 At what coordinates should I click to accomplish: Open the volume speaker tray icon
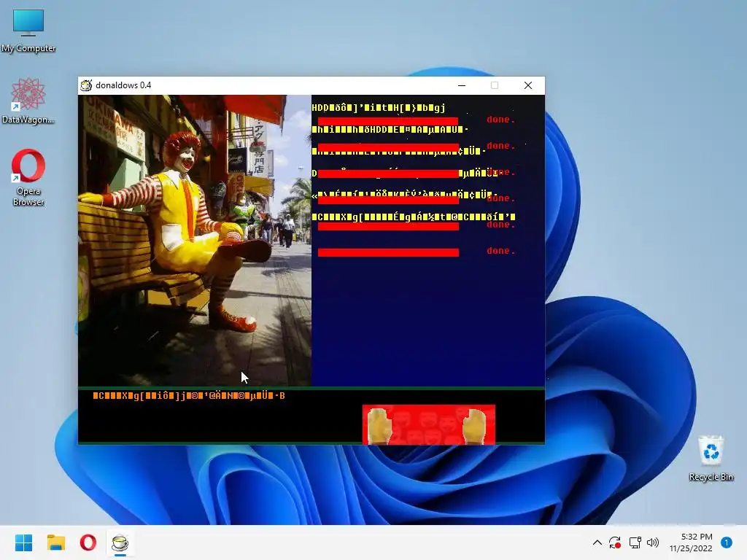pos(653,542)
